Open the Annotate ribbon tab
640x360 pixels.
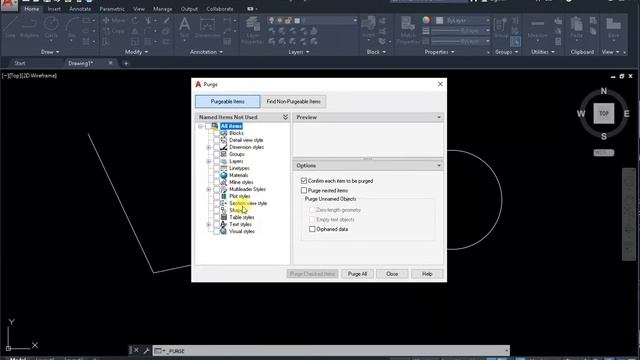click(x=80, y=9)
